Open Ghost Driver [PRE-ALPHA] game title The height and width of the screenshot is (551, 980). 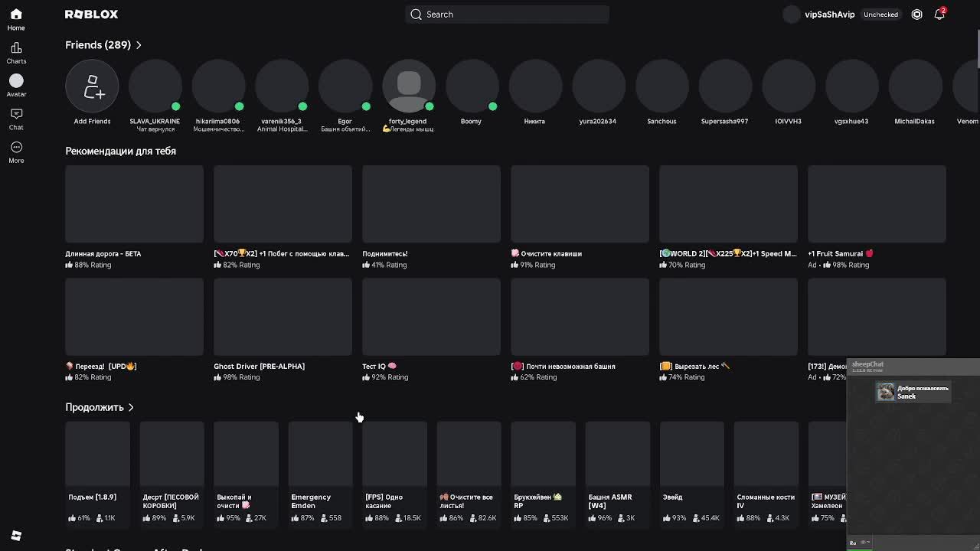coord(259,366)
